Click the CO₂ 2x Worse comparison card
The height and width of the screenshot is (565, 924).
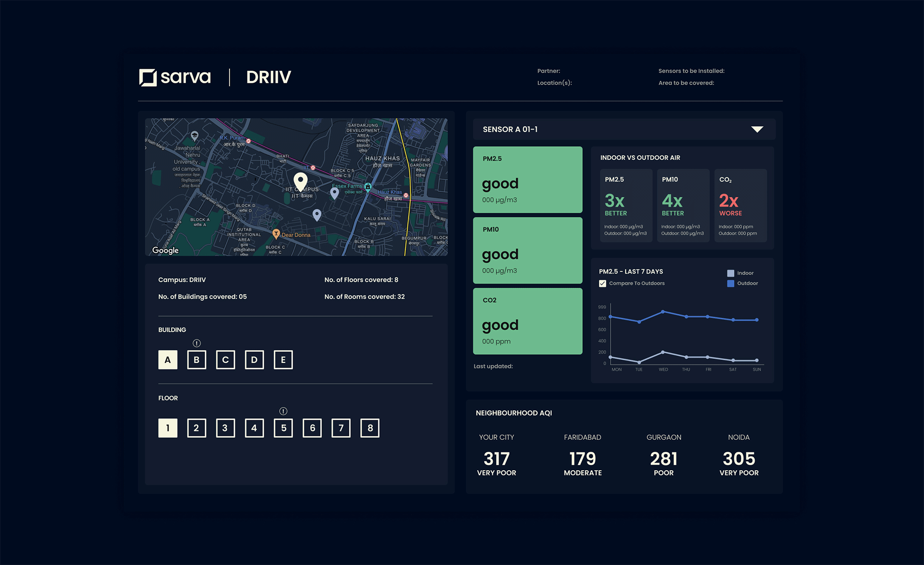[740, 205]
